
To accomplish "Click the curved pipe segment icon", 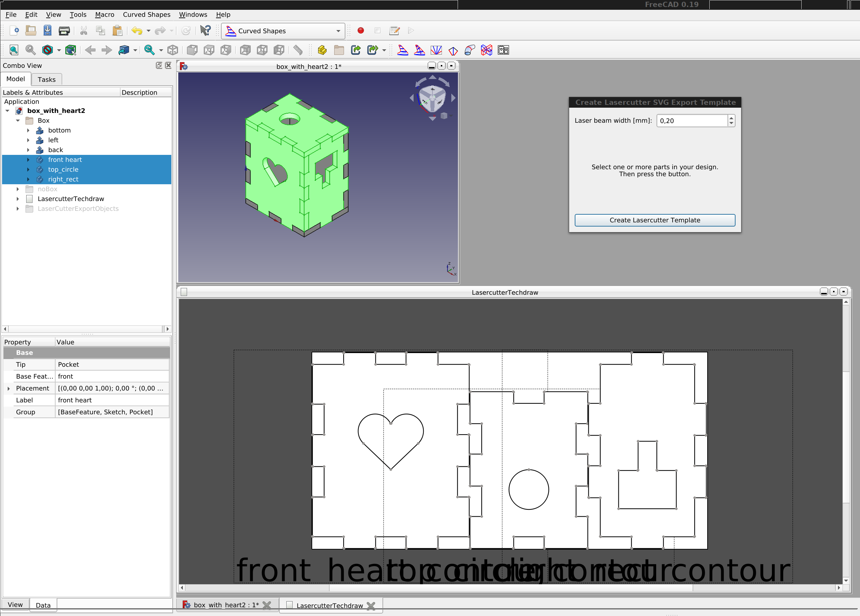I will point(470,50).
